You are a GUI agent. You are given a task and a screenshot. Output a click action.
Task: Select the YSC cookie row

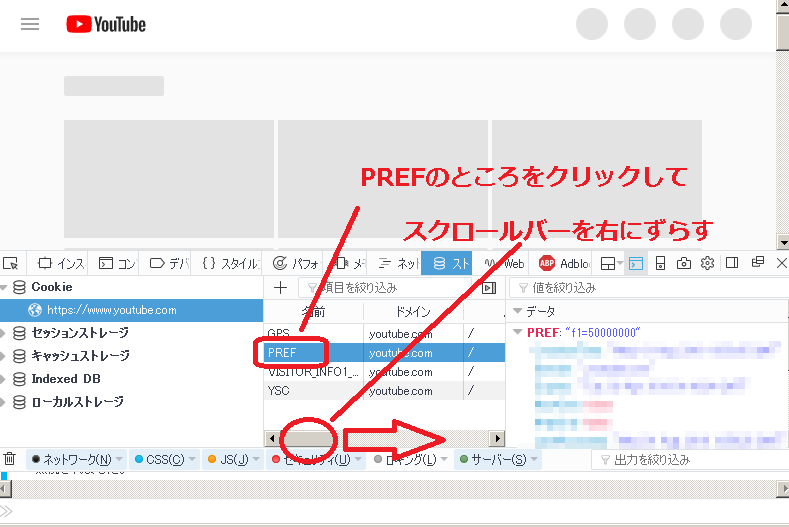(384, 391)
